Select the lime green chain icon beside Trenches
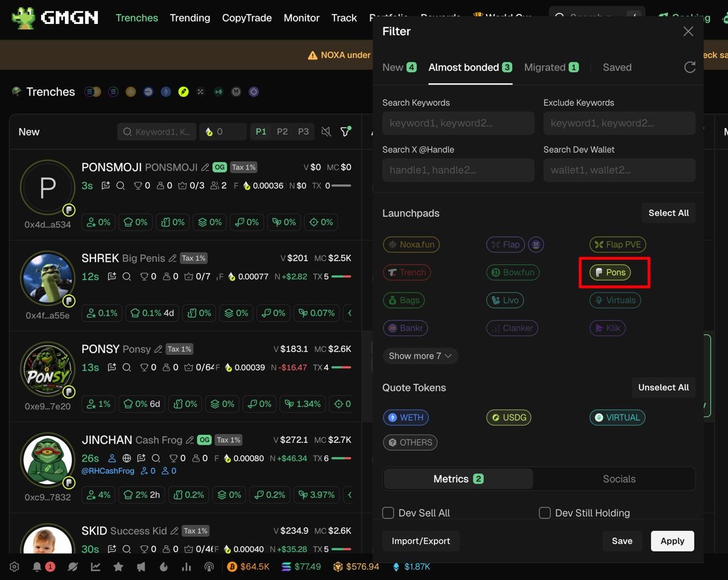 point(183,92)
